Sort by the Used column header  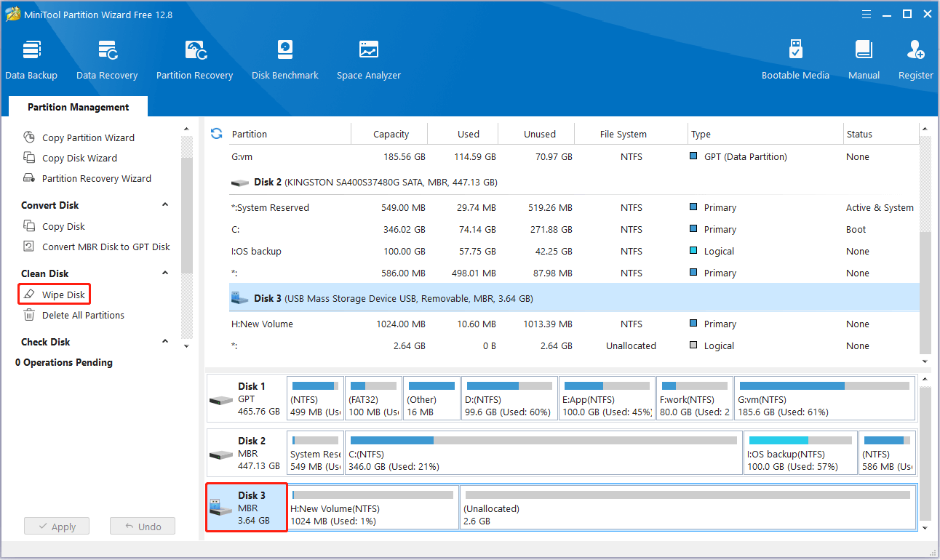(x=463, y=134)
